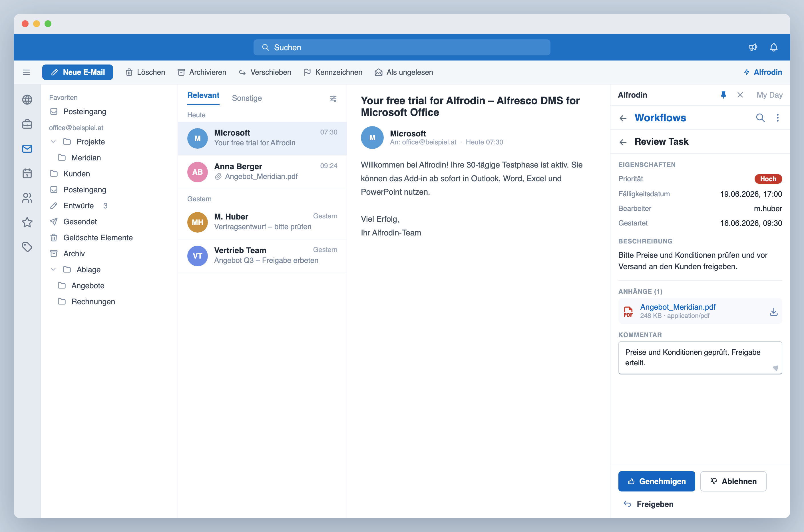Open the Workflows three-dot options menu
The width and height of the screenshot is (804, 532).
click(777, 118)
